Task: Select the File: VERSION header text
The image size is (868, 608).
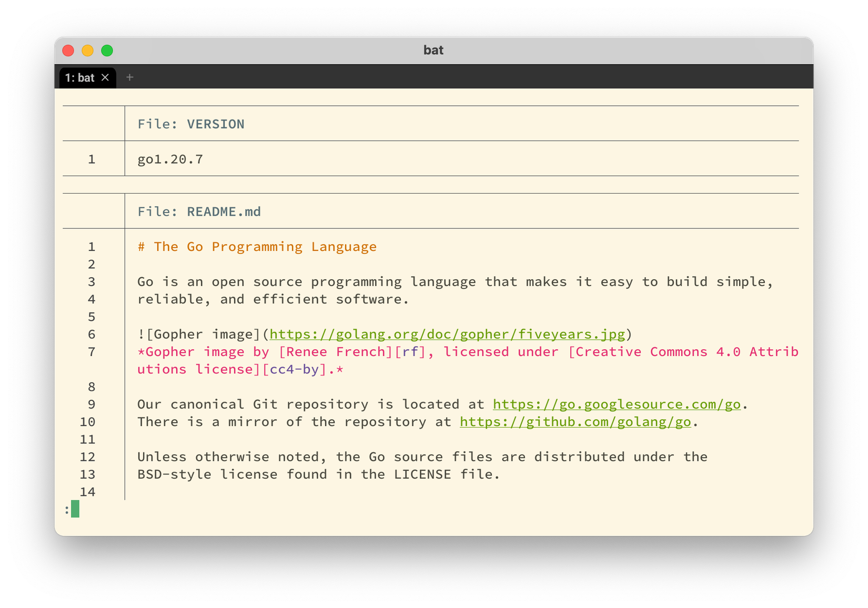Action: [190, 124]
